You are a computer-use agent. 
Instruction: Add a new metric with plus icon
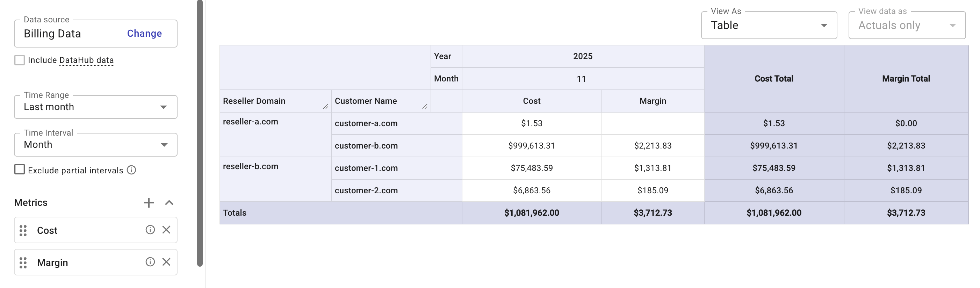tap(149, 203)
